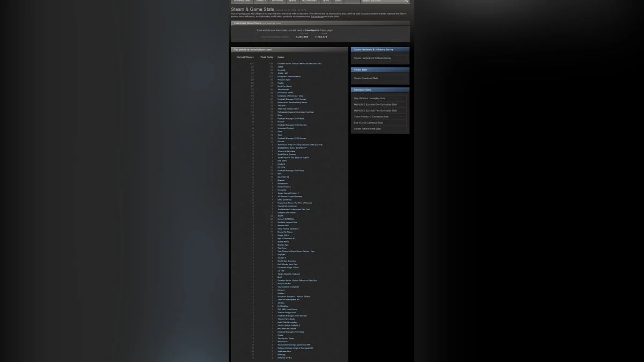Viewport: 644px width, 362px height.
Task: Open Team Fortress 2 Gameplay Stats
Action: pos(371,116)
